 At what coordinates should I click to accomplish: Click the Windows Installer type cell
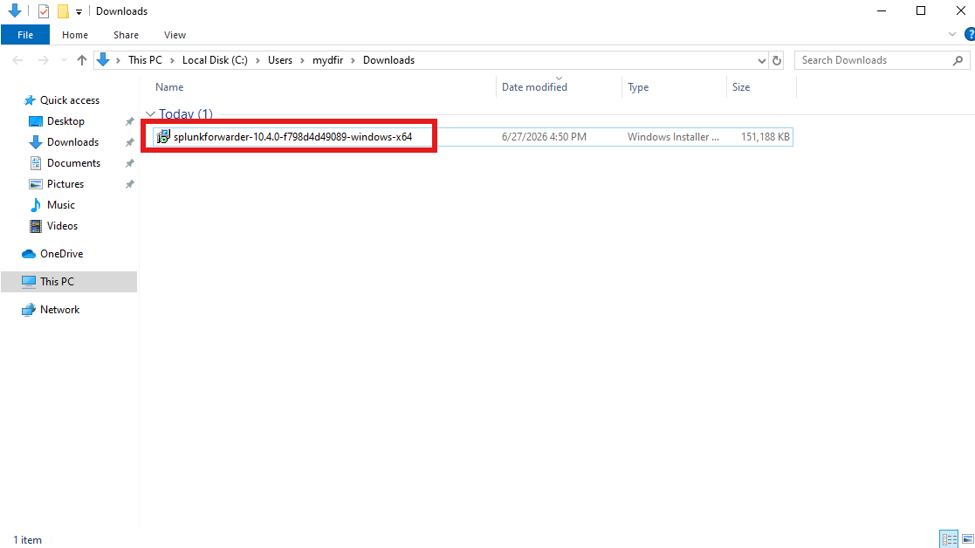pyautogui.click(x=673, y=137)
